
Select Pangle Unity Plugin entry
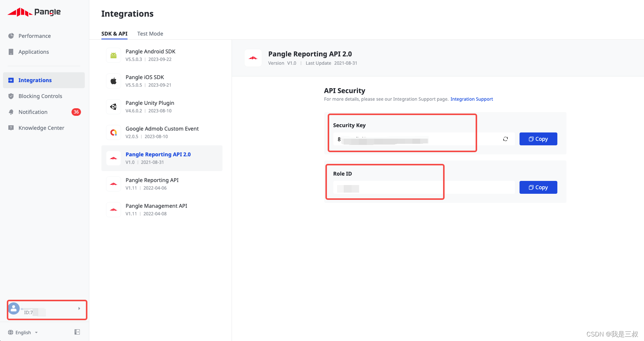[x=162, y=107]
